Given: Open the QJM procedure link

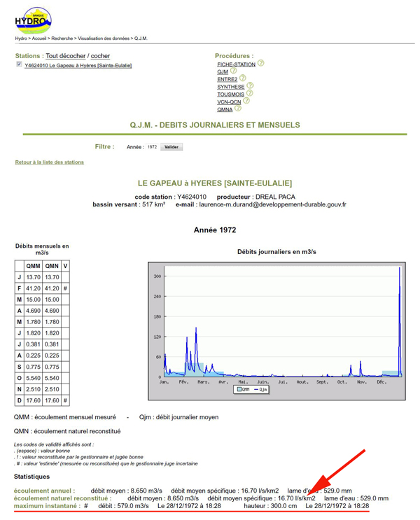Looking at the screenshot, I should tap(223, 72).
